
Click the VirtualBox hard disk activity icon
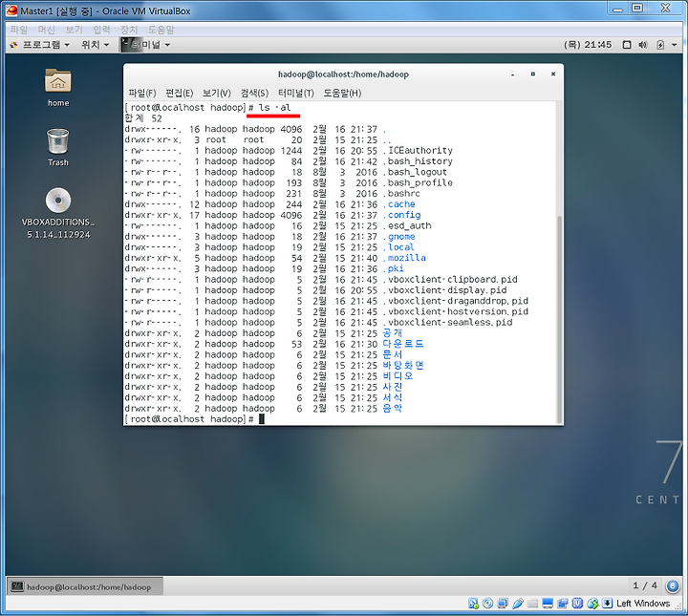coord(473,604)
